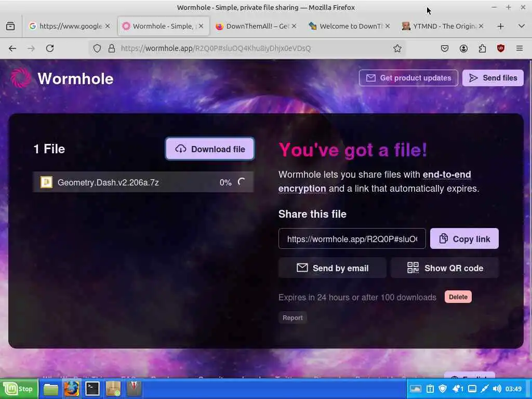Switch to the DownThemAll! – Get tab
The image size is (532, 399).
pos(256,26)
